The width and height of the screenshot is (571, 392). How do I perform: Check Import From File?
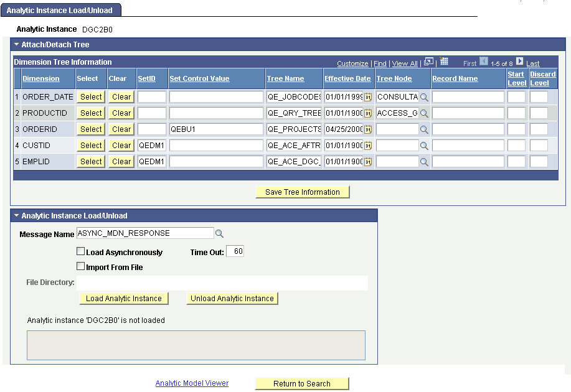coord(80,264)
